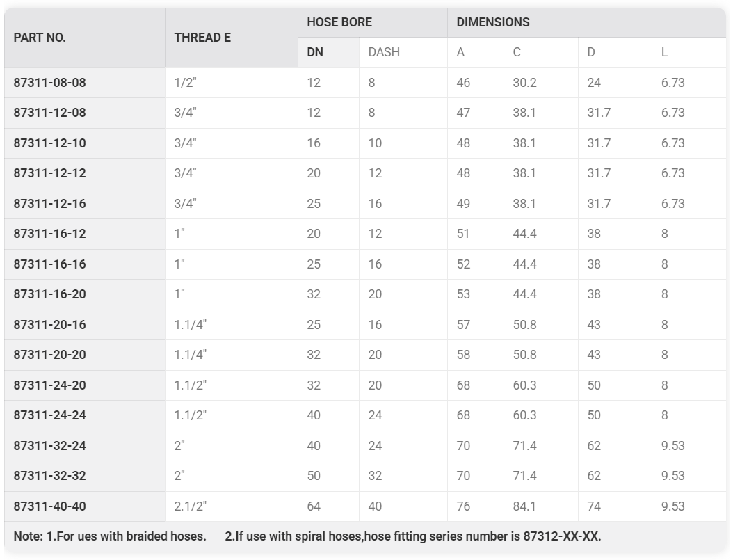Select part number 87311-16-16 cell
The width and height of the screenshot is (733, 560).
(85, 264)
